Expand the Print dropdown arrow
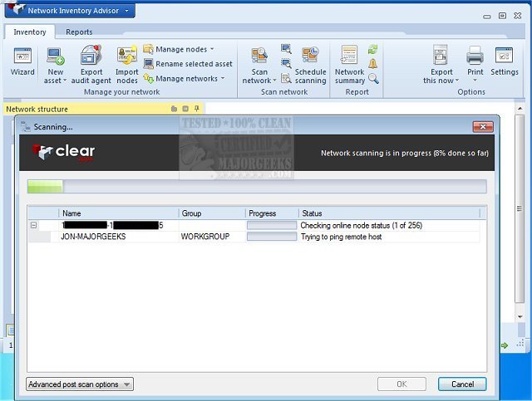532x401 pixels. tap(475, 81)
